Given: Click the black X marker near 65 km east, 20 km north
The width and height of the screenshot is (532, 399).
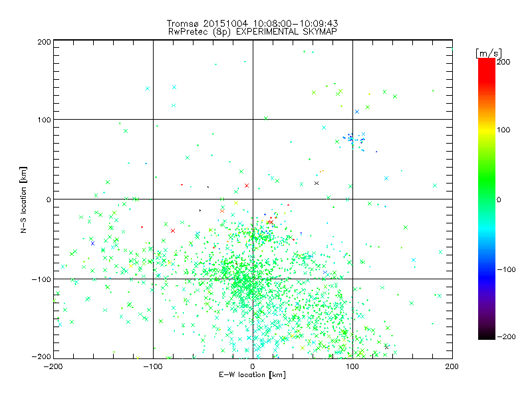Looking at the screenshot, I should (317, 184).
